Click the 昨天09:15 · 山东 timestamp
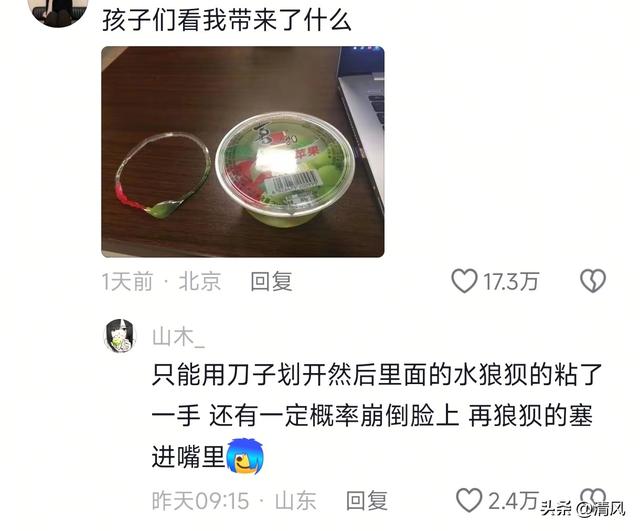The height and width of the screenshot is (531, 640). click(x=234, y=501)
